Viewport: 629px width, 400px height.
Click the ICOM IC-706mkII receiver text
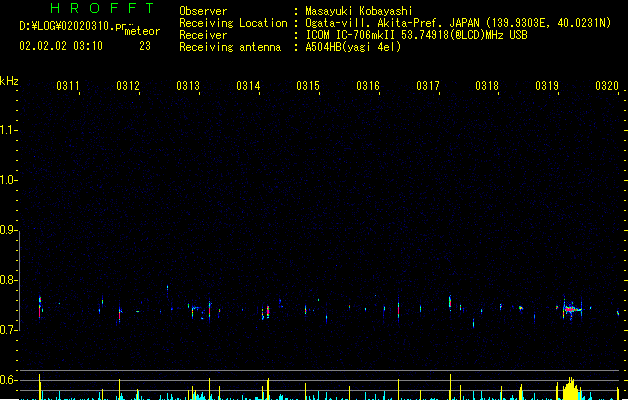pos(416,35)
